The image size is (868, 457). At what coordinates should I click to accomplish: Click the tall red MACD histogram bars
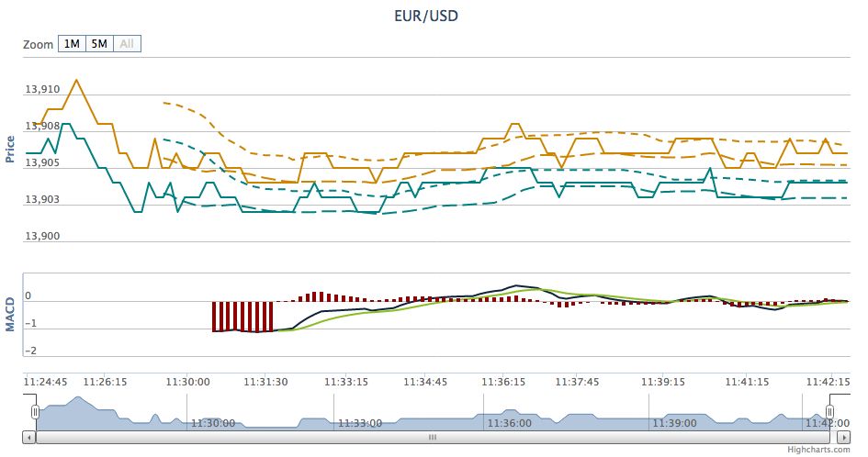click(x=243, y=317)
